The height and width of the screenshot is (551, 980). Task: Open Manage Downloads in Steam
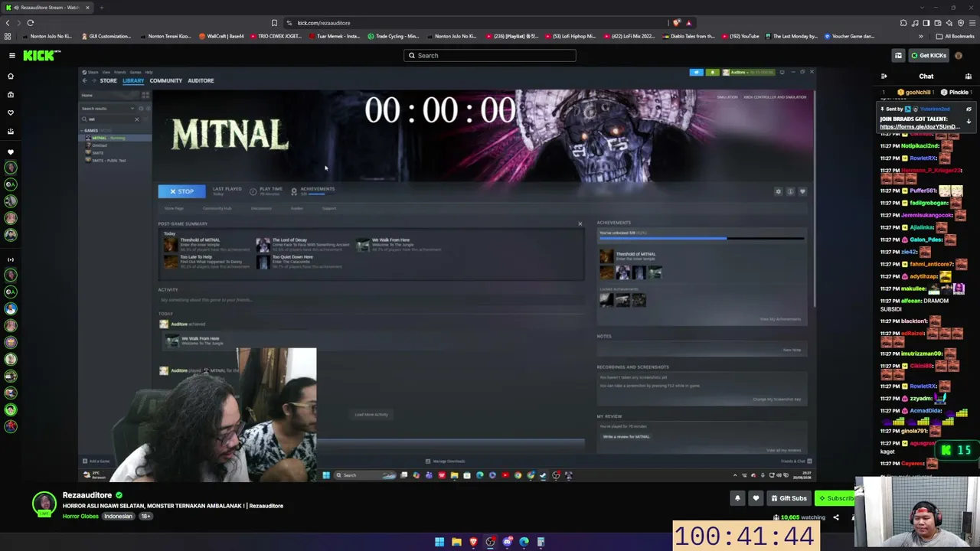[x=446, y=461]
